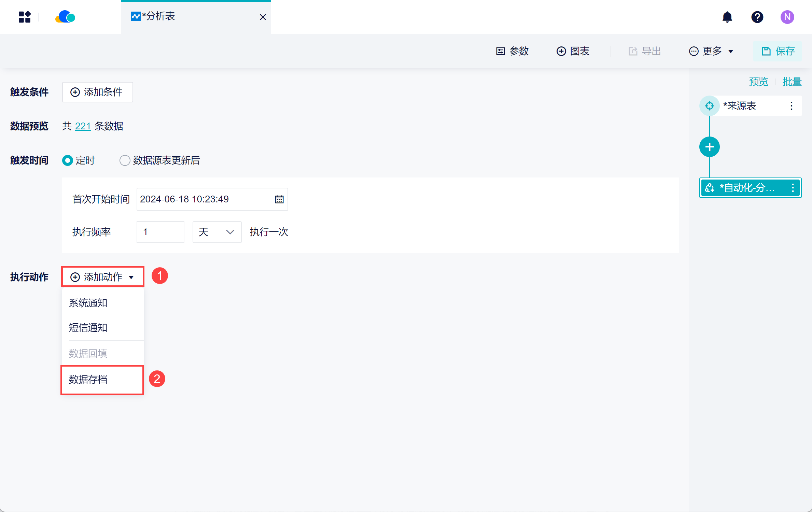The height and width of the screenshot is (512, 812).
Task: Choose 数据存档 from the action menu
Action: (88, 380)
